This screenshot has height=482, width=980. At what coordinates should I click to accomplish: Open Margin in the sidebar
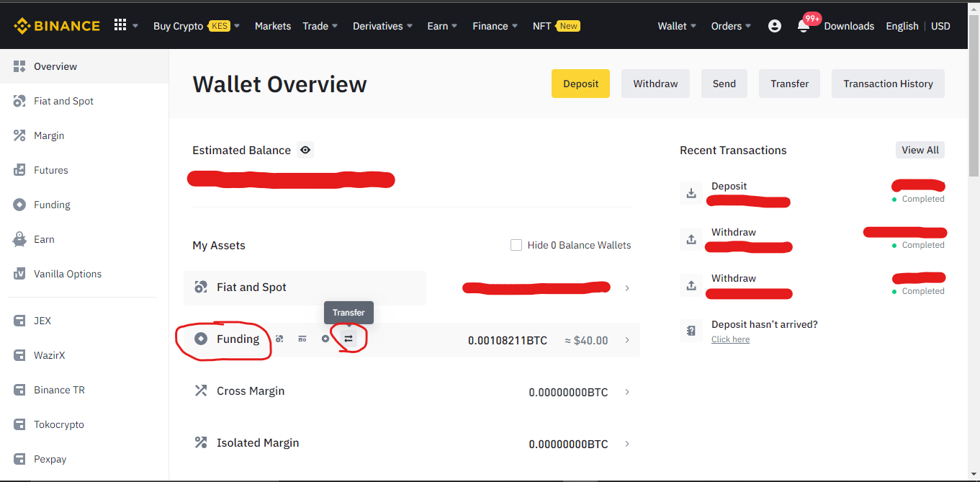[84, 135]
